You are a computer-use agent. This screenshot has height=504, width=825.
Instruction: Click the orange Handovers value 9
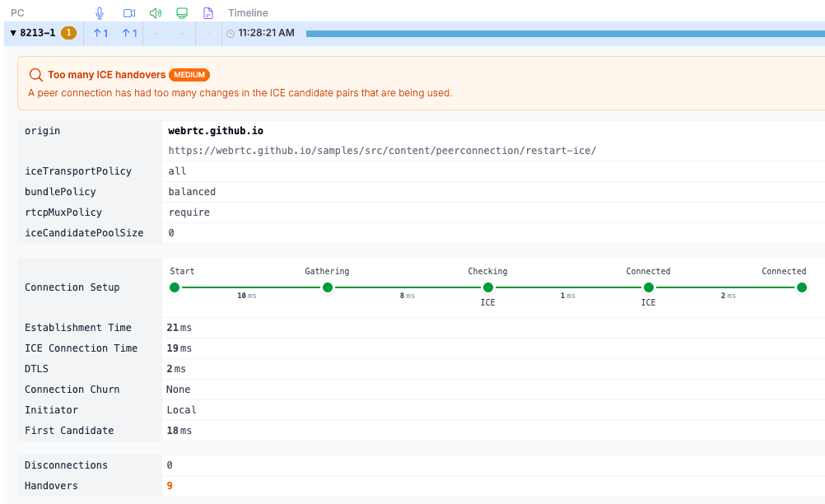170,486
